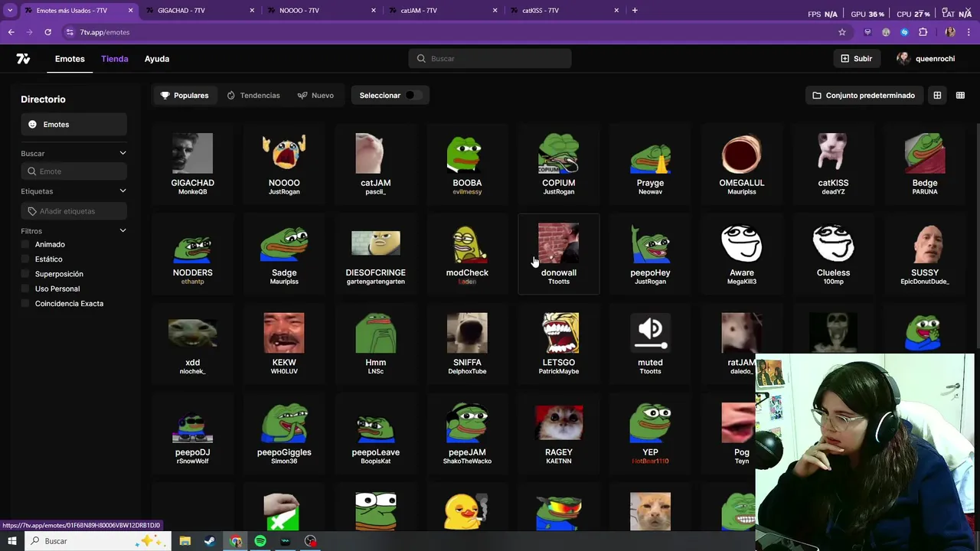
Task: Open Spotify from the taskbar
Action: click(260, 541)
